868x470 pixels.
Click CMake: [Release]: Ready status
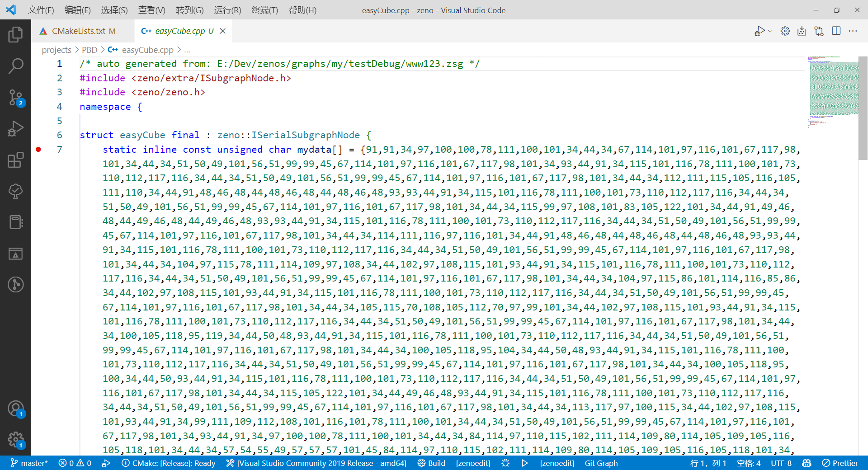pos(169,463)
